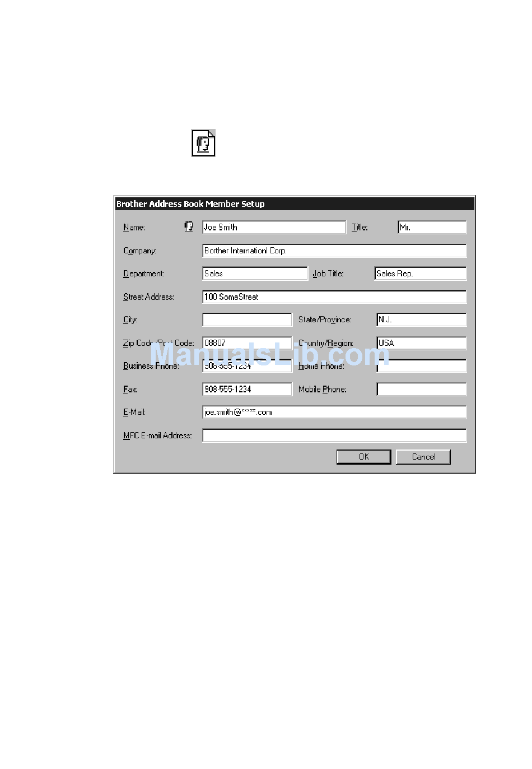Select the Department field with Sales
Viewport: 532px width, 769px height.
click(255, 274)
